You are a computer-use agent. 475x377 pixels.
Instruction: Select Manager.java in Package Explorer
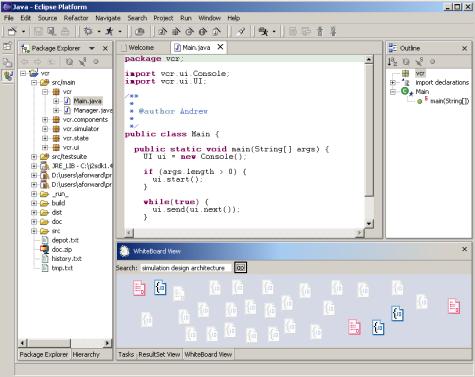coord(92,110)
